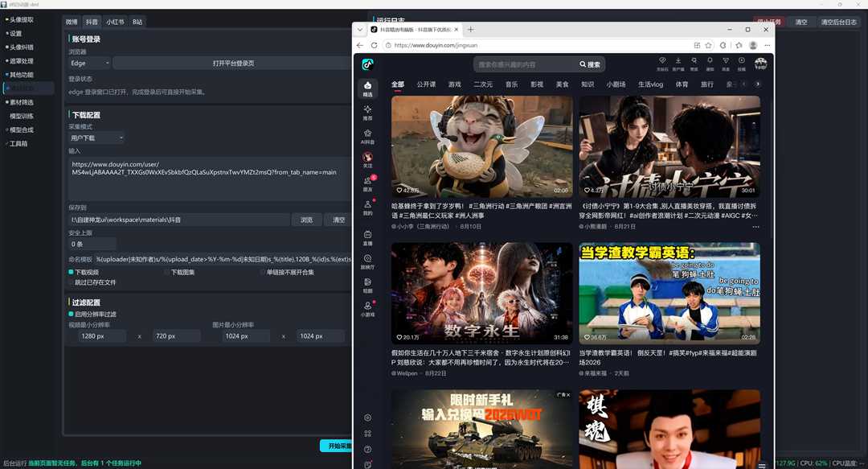Screen dimensions: 868x469
Task: Open Douyin settings gear at the sidebar bottom
Action: click(367, 418)
